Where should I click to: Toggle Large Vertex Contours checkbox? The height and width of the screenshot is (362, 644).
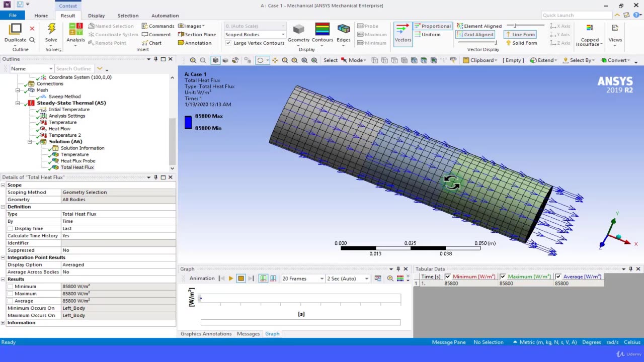228,43
